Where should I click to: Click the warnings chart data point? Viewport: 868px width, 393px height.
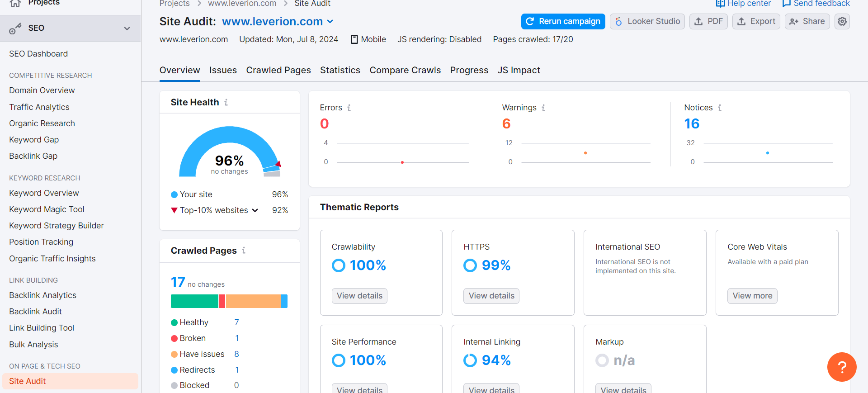[x=585, y=153]
